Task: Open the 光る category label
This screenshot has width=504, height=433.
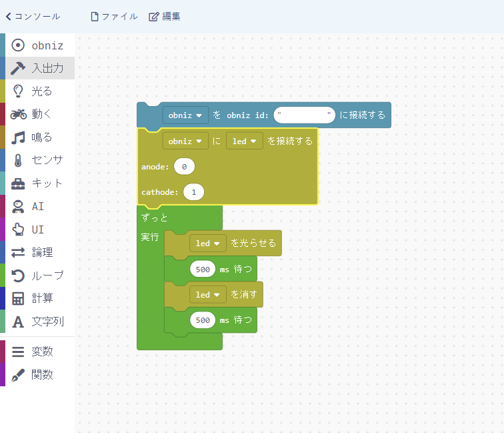Action: (x=42, y=91)
